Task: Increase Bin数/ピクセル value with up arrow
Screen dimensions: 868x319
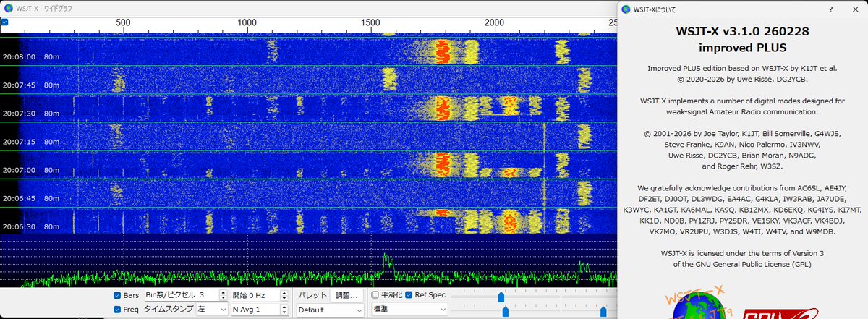Action: pos(222,292)
